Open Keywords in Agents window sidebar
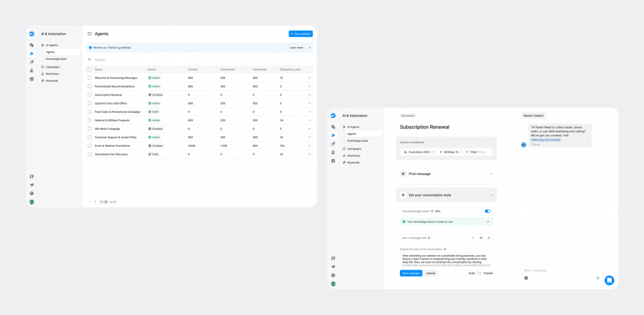The image size is (644, 315). tap(50, 81)
